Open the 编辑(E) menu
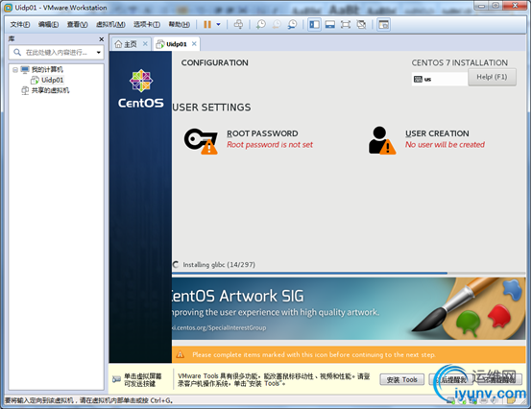This screenshot has width=532, height=409. pos(48,24)
